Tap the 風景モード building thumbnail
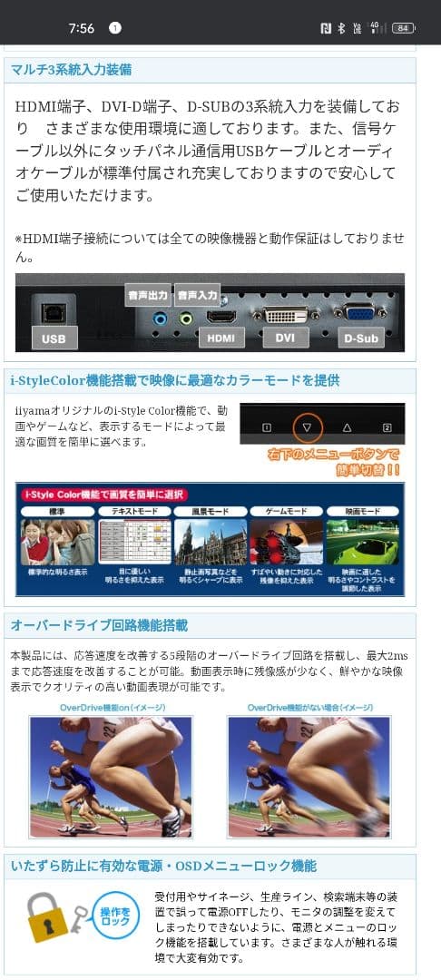The image size is (441, 980). pyautogui.click(x=211, y=542)
